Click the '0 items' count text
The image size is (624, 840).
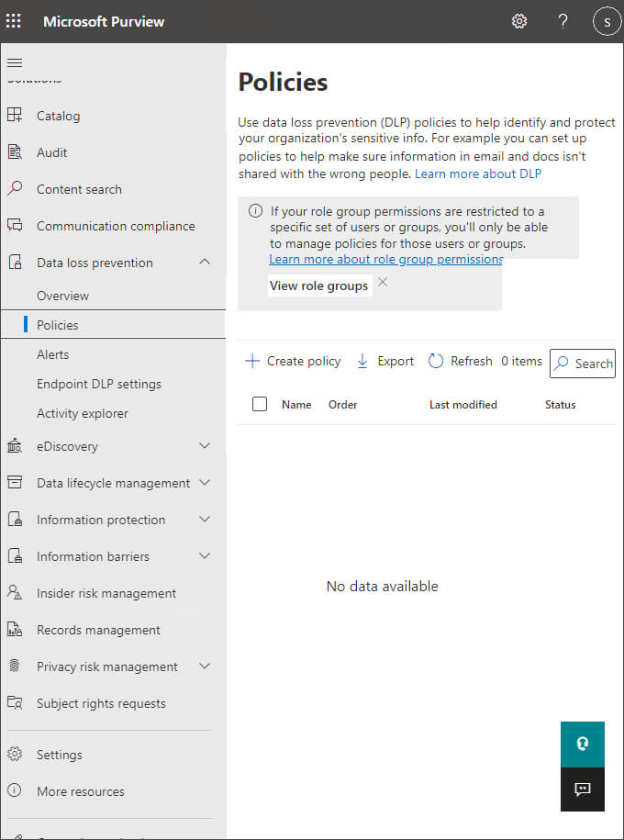522,361
